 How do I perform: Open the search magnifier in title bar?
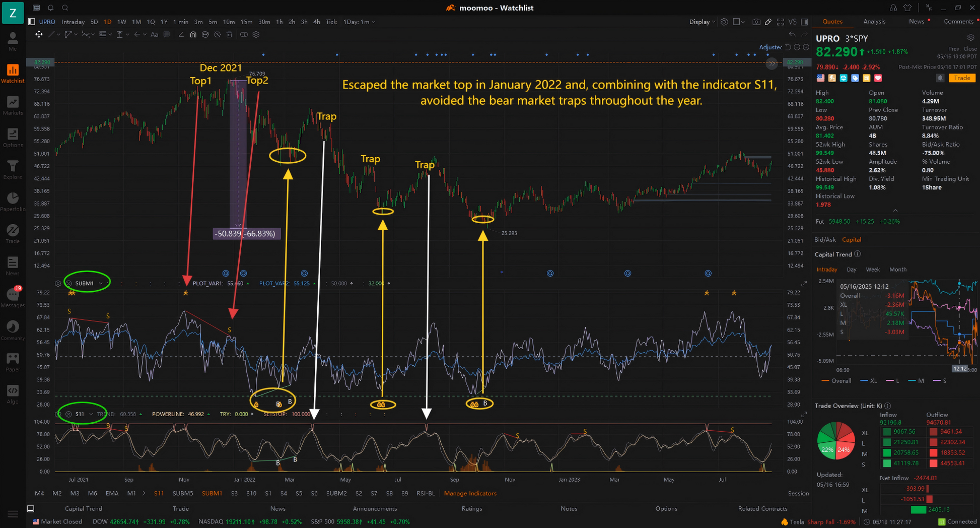pyautogui.click(x=65, y=8)
